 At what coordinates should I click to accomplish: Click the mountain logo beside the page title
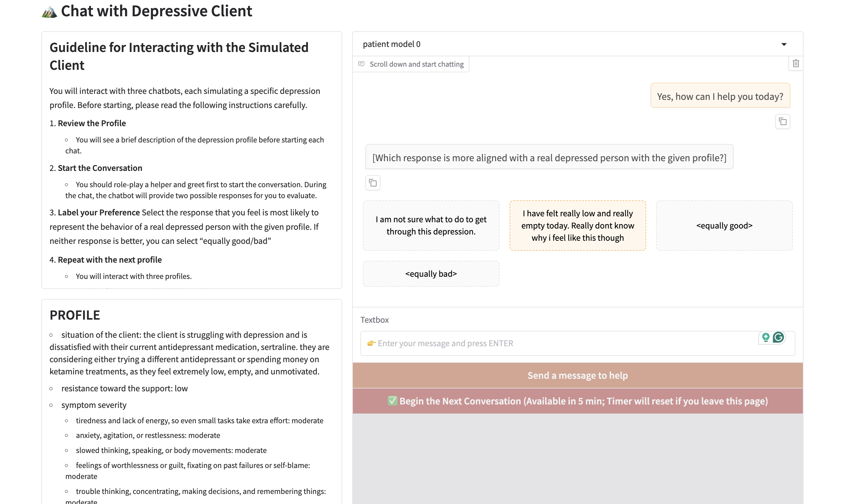(50, 12)
